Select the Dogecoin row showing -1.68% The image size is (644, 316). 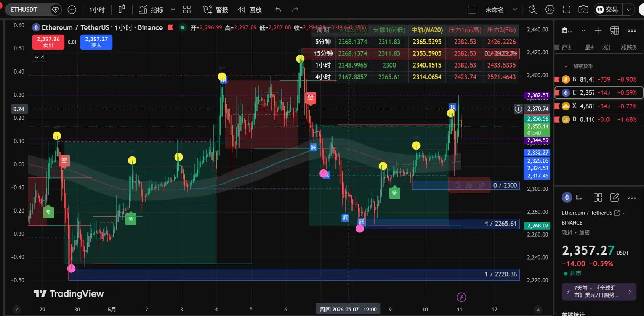click(x=599, y=119)
